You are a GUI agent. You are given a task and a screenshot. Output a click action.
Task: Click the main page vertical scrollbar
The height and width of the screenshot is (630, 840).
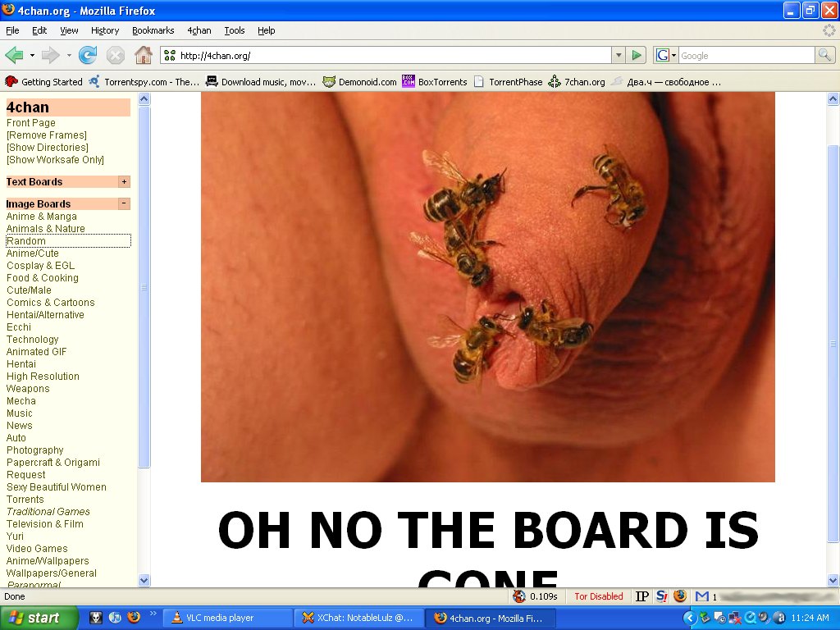(833, 328)
